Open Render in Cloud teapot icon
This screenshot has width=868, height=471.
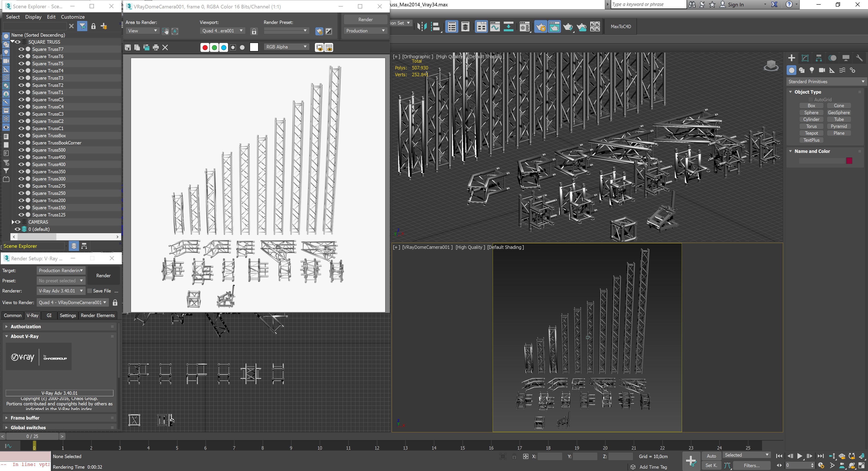581,27
